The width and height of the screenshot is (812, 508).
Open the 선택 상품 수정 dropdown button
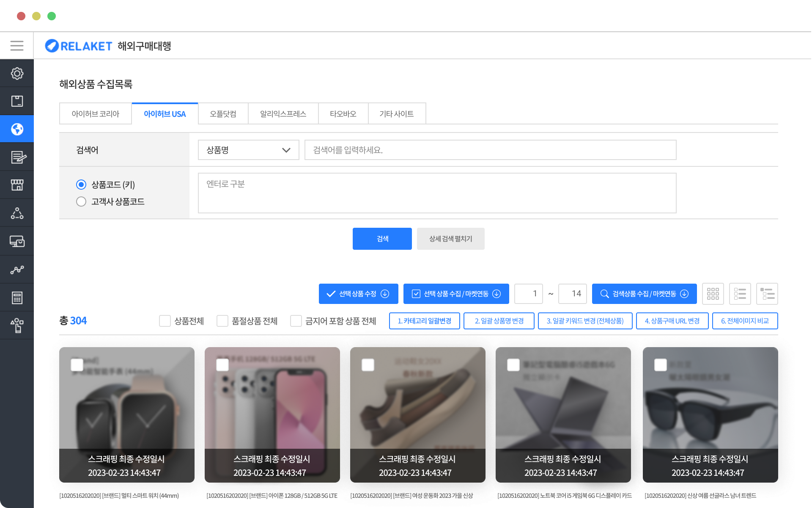(358, 294)
